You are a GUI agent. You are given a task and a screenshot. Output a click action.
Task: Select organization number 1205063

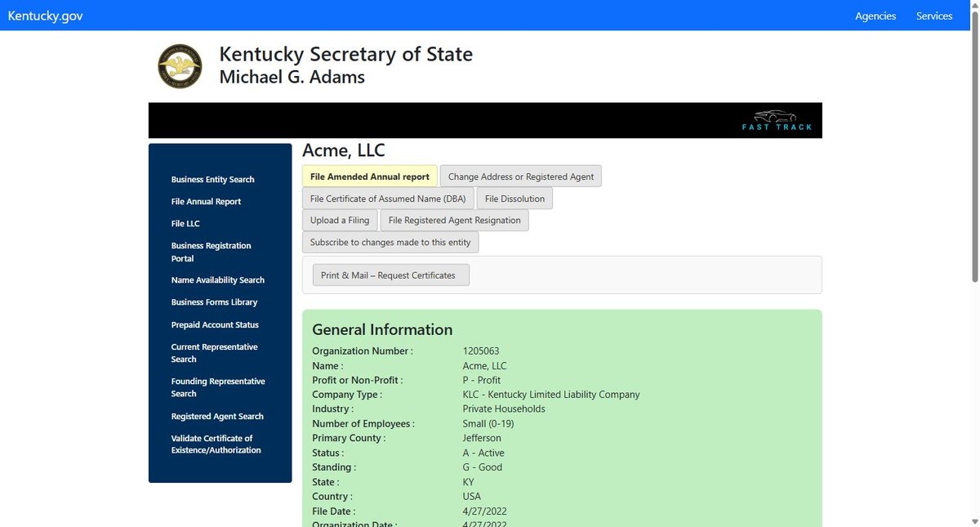point(481,351)
